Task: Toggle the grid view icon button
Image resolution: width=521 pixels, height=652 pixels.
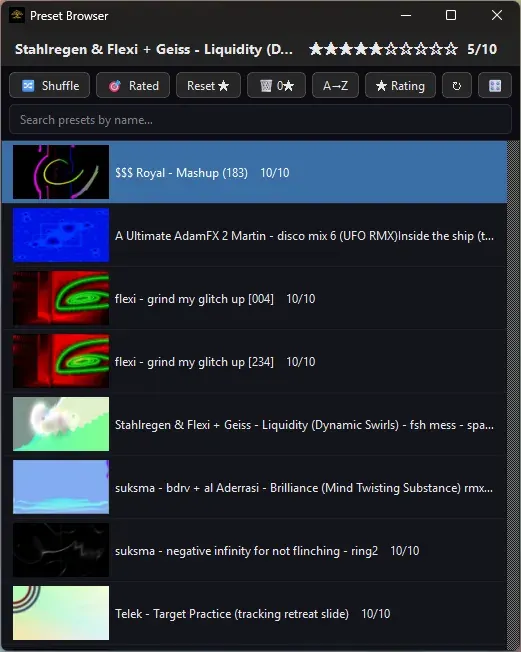Action: [x=495, y=86]
